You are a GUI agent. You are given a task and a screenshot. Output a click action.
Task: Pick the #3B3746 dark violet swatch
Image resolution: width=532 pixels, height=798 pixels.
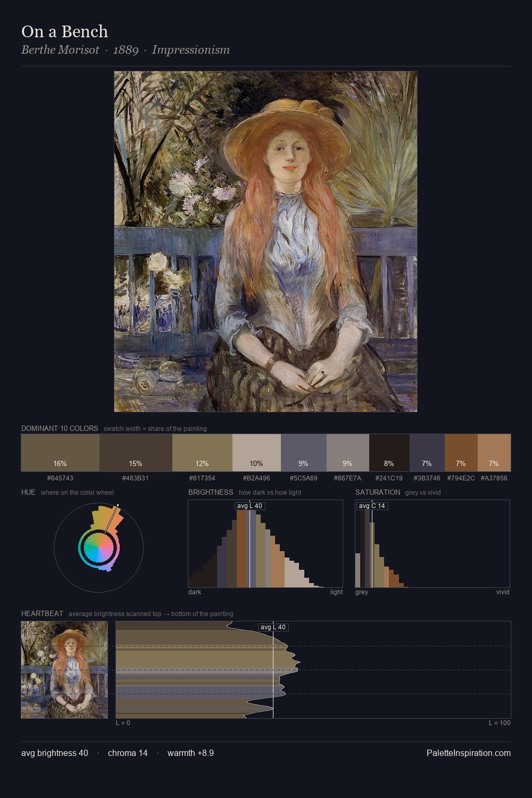click(427, 453)
